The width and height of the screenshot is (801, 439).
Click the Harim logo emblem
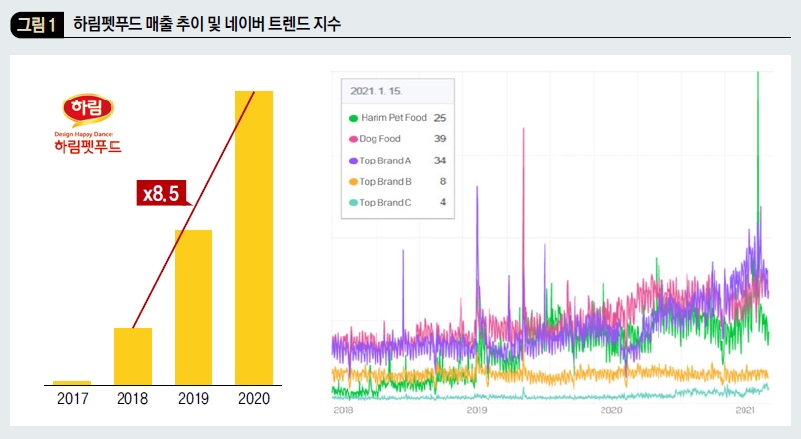pyautogui.click(x=87, y=109)
